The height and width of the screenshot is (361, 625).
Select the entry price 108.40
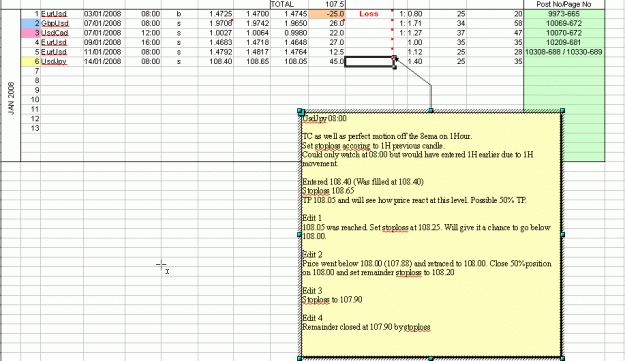pyautogui.click(x=216, y=62)
